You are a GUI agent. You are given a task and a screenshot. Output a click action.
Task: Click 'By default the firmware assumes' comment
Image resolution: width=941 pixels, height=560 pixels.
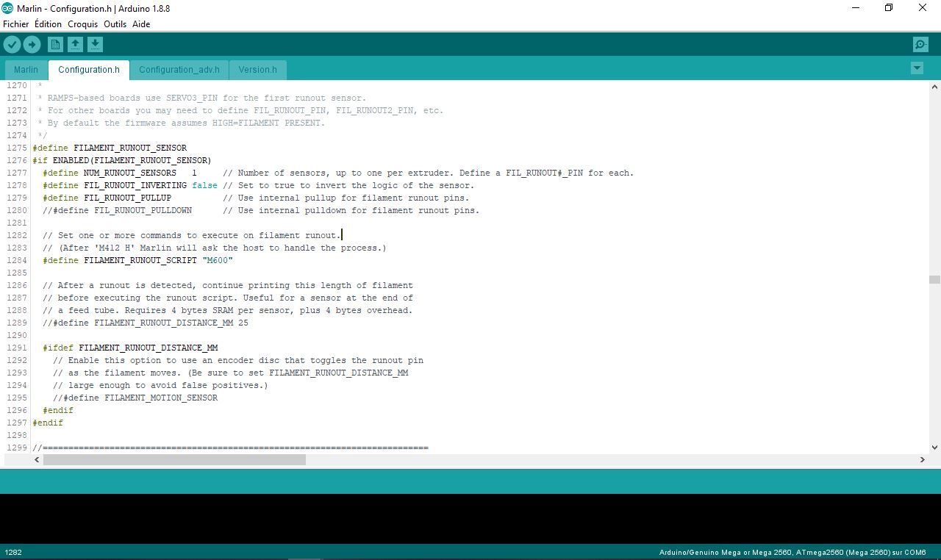click(182, 123)
